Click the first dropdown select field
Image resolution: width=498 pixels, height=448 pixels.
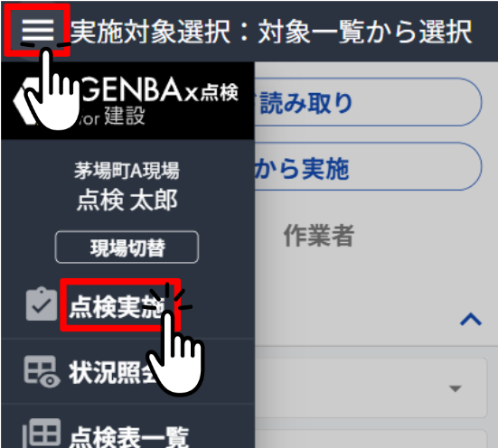371,387
